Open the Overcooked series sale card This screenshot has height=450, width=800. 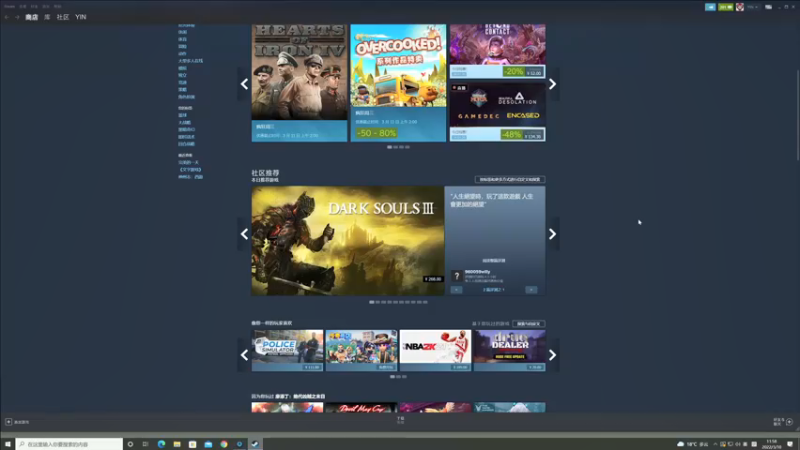398,83
